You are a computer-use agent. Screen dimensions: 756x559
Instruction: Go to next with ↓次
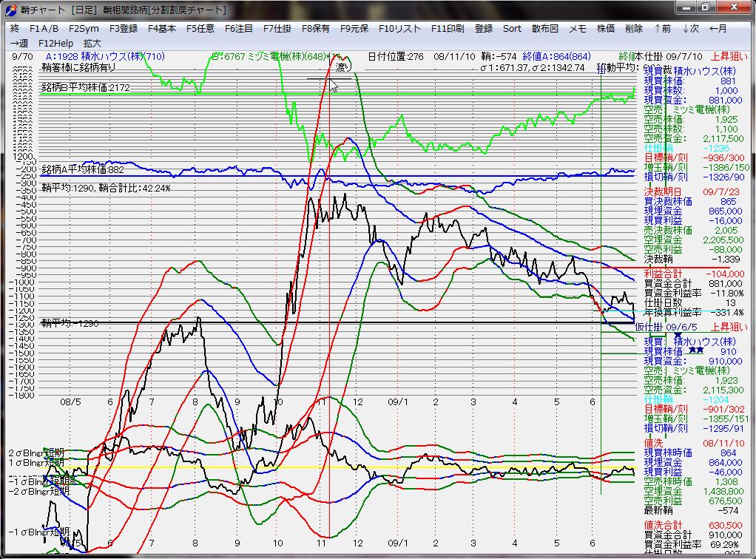click(x=690, y=28)
